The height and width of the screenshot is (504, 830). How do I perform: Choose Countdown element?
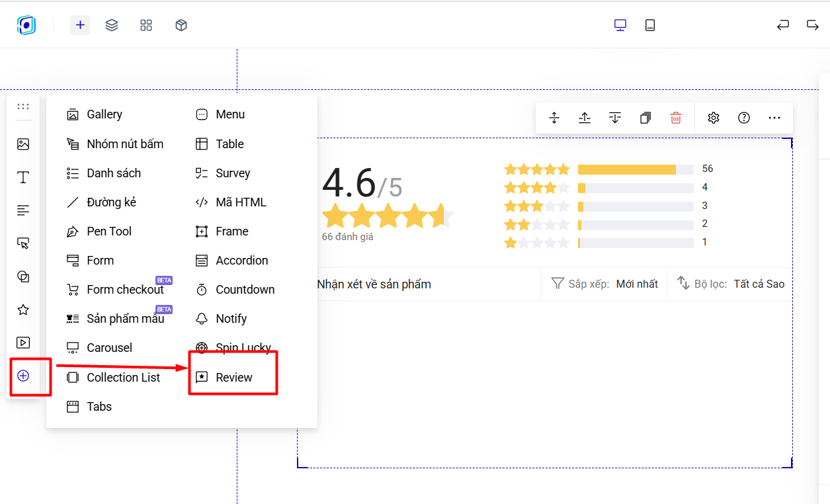click(x=235, y=290)
